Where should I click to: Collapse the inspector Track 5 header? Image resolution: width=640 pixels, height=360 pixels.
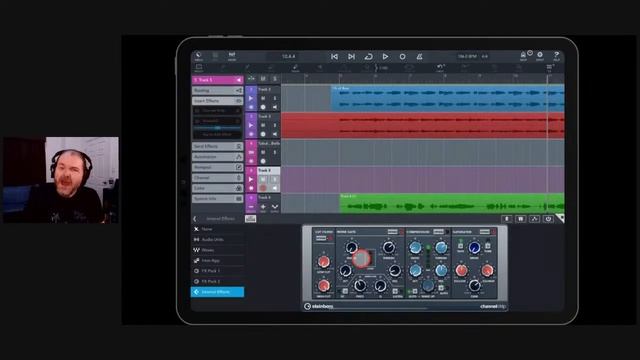pyautogui.click(x=218, y=80)
